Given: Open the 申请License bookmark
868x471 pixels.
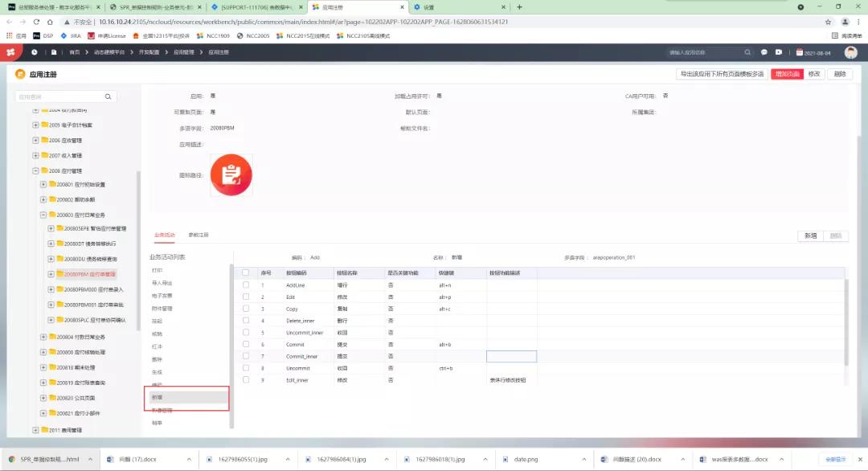Looking at the screenshot, I should [107, 35].
